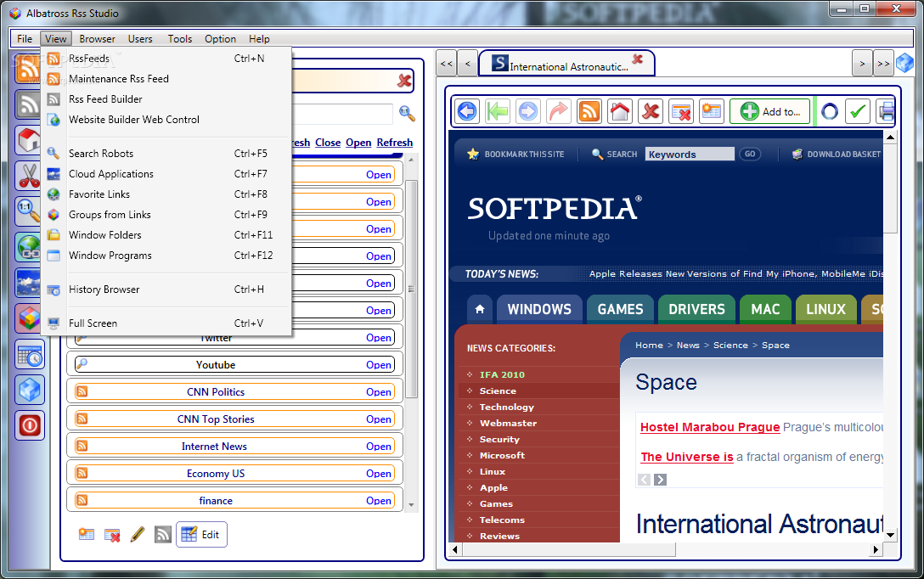Click the Hostel Marabou Prague link

(x=709, y=427)
